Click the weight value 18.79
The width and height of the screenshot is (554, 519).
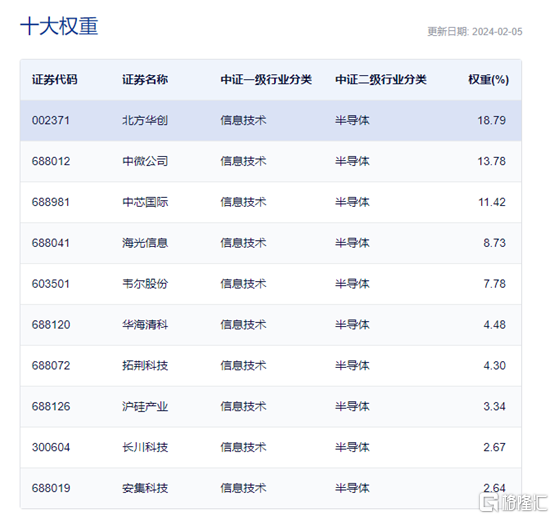[491, 120]
